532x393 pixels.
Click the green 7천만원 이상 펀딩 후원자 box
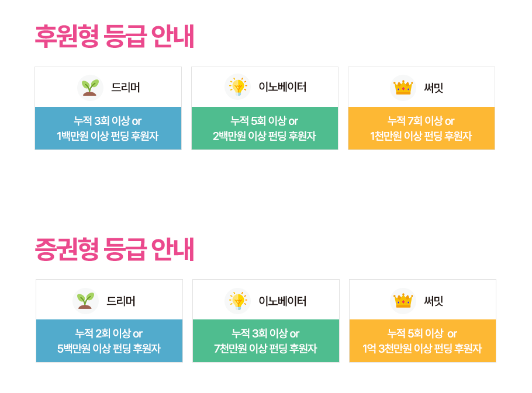[x=266, y=341]
